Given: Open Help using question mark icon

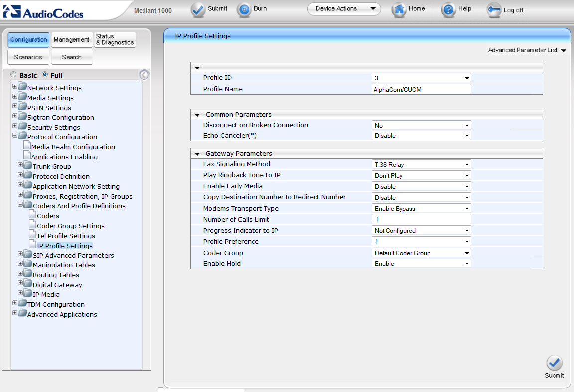Looking at the screenshot, I should tap(448, 9).
